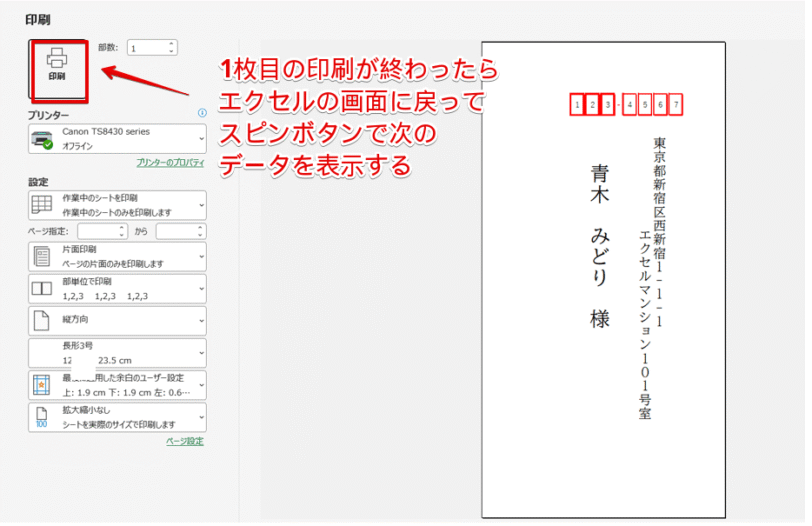The width and height of the screenshot is (812, 526).
Task: Open the 作業中のシートを印刷 dropdown
Action: [x=118, y=205]
